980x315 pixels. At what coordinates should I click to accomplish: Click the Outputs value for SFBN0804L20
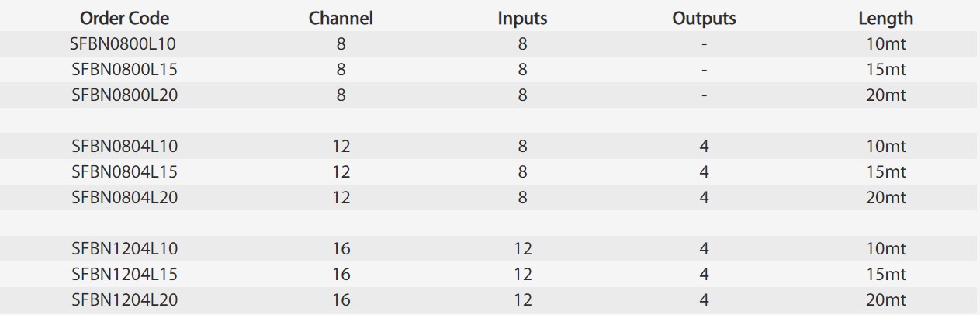point(704,197)
